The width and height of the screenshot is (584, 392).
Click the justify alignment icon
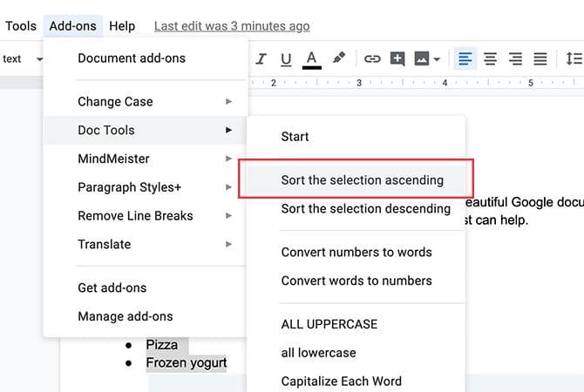click(x=540, y=59)
